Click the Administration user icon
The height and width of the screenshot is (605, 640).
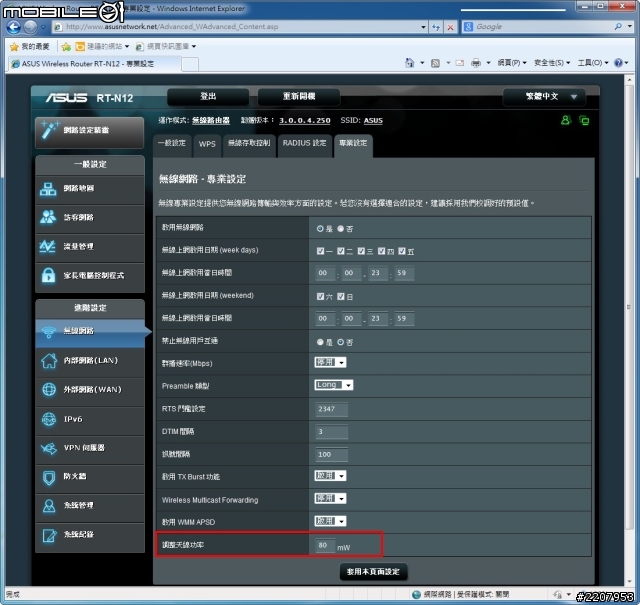tap(49, 506)
